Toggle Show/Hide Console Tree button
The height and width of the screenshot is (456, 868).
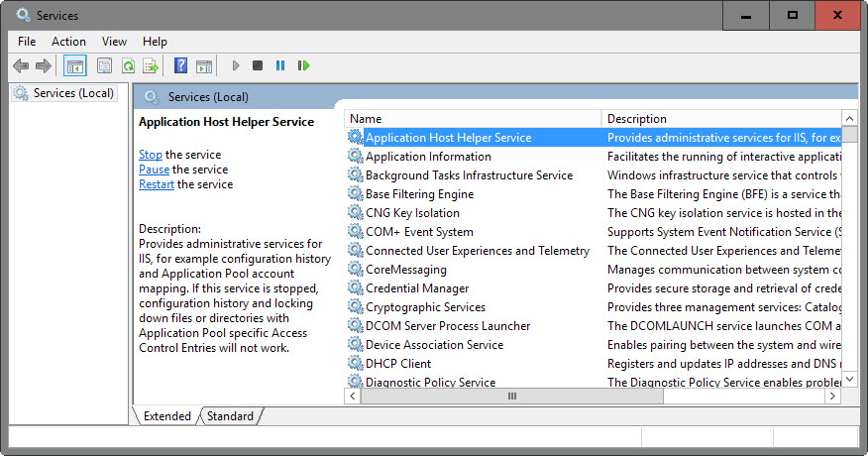[x=75, y=66]
